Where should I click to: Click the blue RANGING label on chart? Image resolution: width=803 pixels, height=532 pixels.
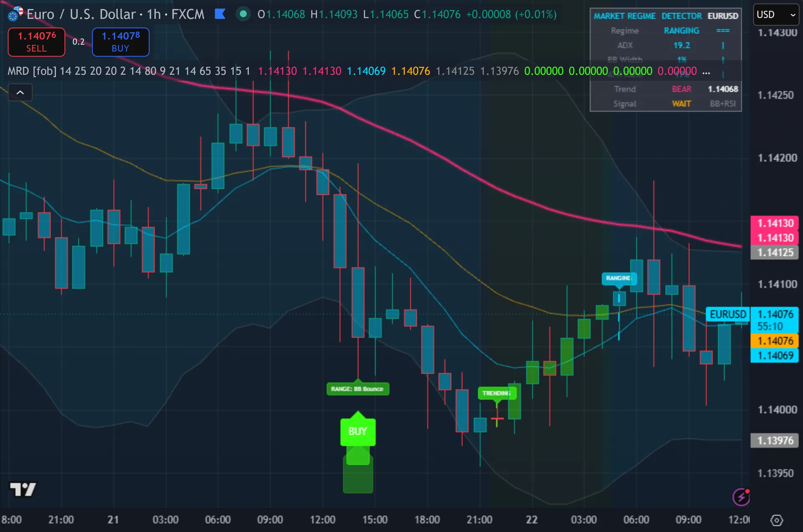[619, 278]
